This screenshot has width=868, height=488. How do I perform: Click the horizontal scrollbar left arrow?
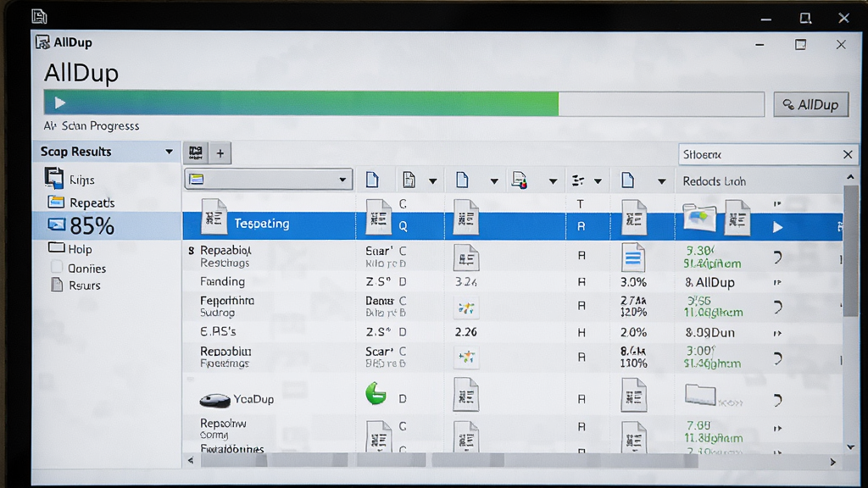(191, 460)
